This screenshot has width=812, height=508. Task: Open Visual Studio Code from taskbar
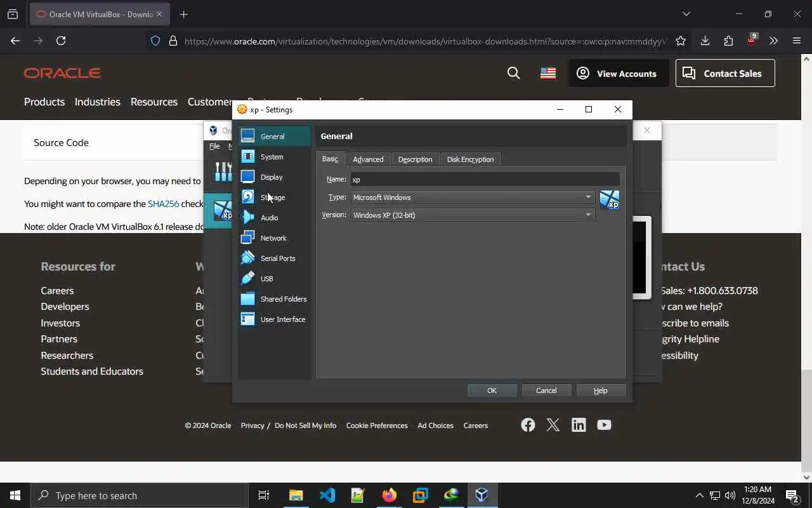point(327,495)
